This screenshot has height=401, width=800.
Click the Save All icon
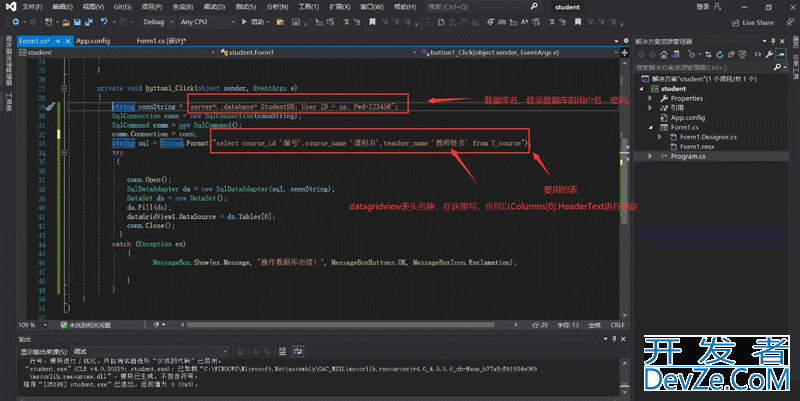pos(88,22)
